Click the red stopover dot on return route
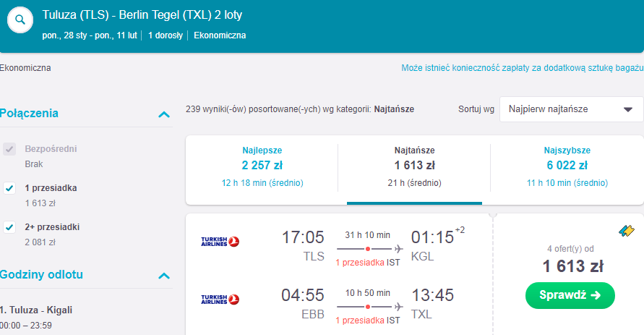The image size is (644, 335). click(368, 307)
